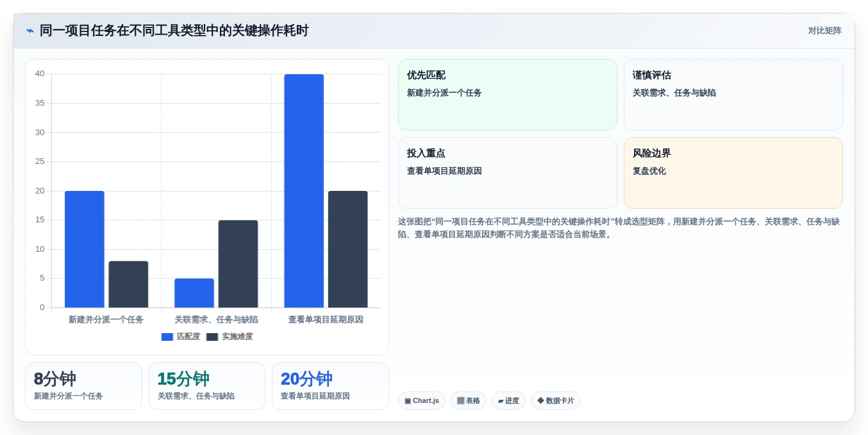The image size is (868, 435).
Task: Toggle the 匹配度 legend blue swatch
Action: click(x=167, y=337)
